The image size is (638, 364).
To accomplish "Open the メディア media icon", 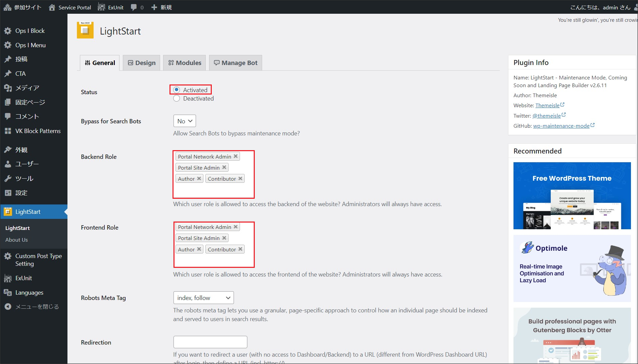I will (8, 88).
